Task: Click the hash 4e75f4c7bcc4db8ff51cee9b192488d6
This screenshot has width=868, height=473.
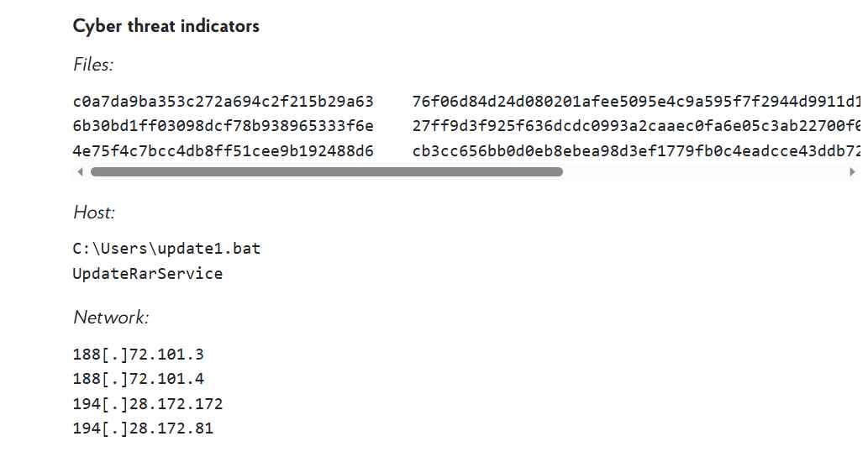Action: [x=223, y=151]
